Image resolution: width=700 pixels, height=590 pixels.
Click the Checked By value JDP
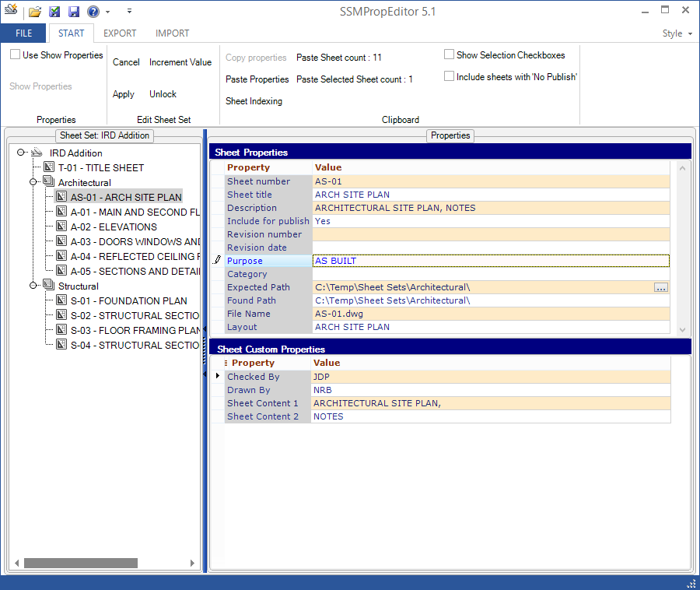(x=491, y=377)
